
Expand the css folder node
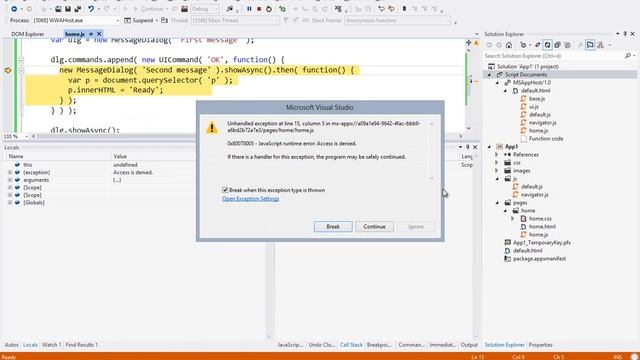[497, 162]
